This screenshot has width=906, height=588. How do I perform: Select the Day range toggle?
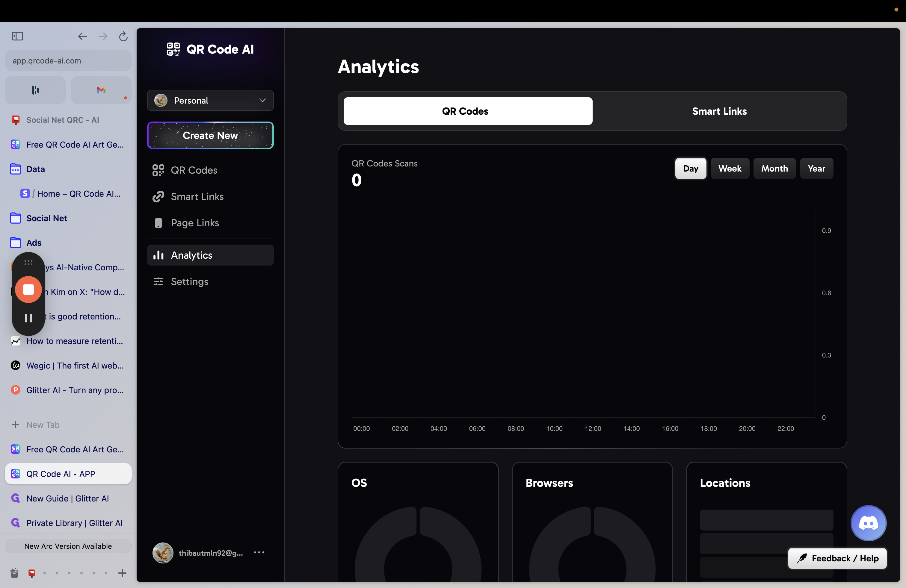(x=691, y=169)
